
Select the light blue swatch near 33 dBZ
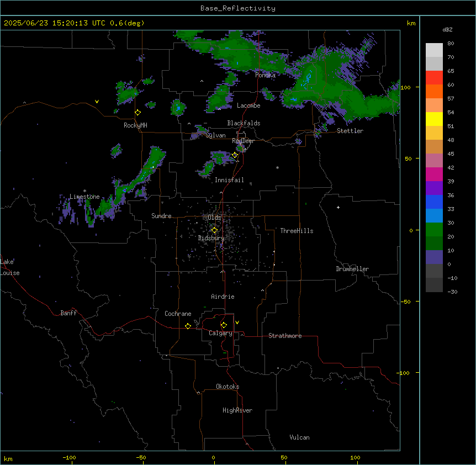click(x=434, y=215)
